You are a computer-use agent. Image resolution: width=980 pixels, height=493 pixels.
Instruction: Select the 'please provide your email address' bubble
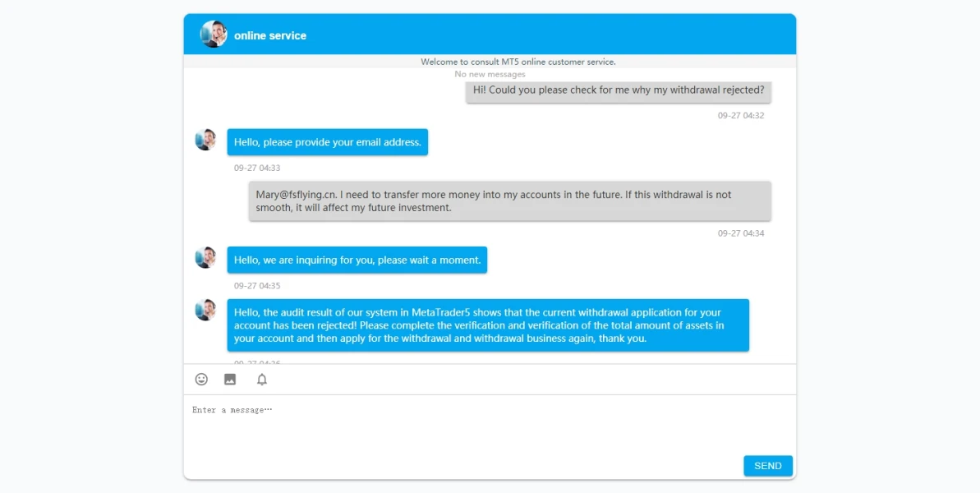[x=327, y=142]
